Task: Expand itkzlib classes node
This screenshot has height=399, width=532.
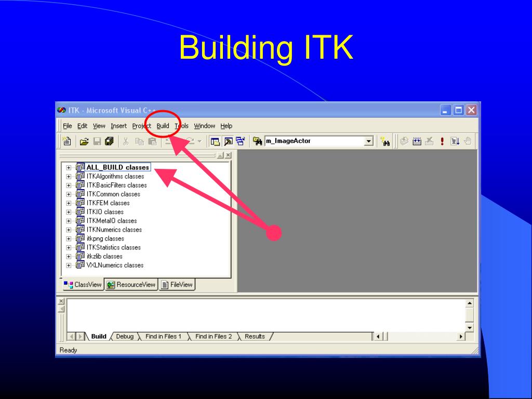Action: coord(69,257)
